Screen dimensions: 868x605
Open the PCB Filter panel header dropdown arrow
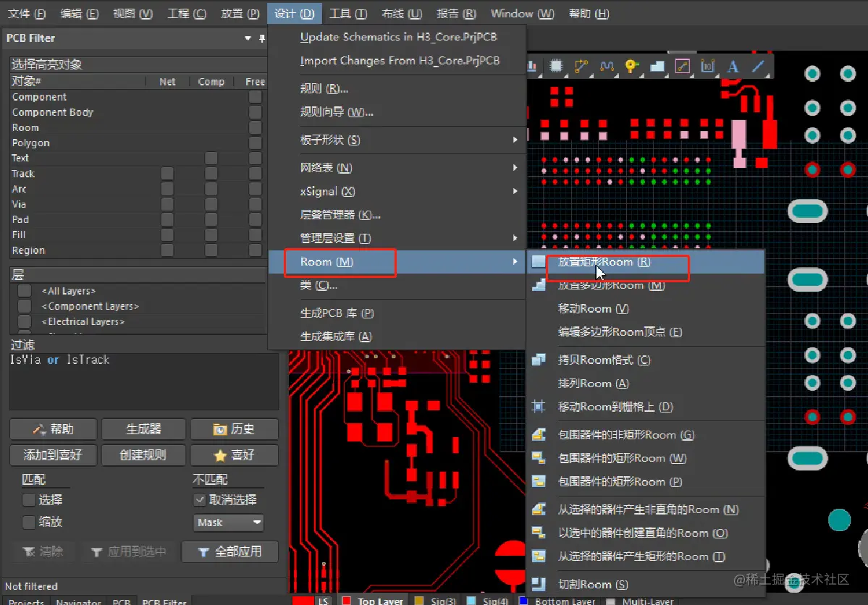point(248,38)
